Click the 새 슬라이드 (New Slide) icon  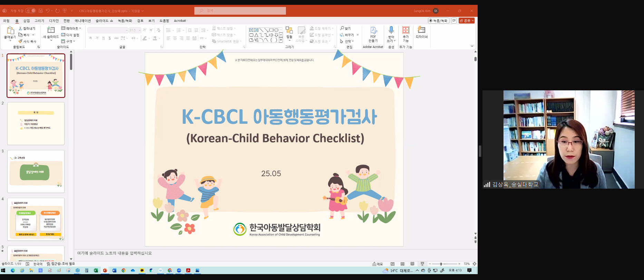(x=51, y=30)
